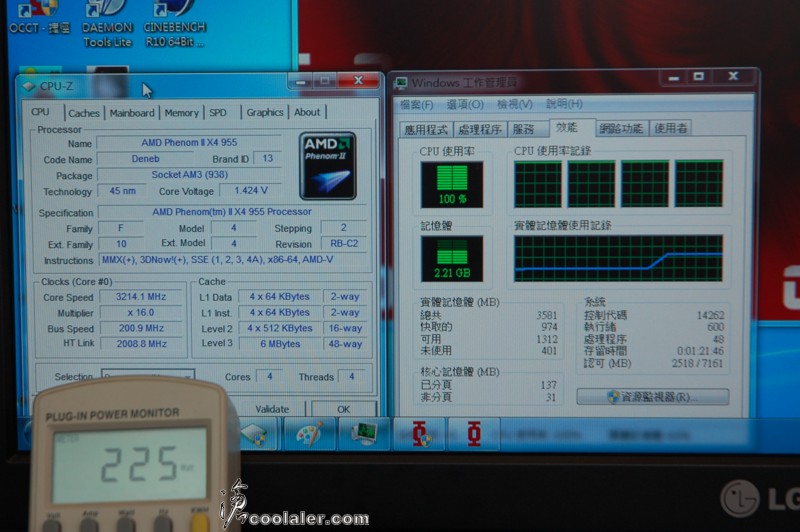Click the Level 3 cache value 6 MBytes
The width and height of the screenshot is (800, 532).
tap(280, 344)
